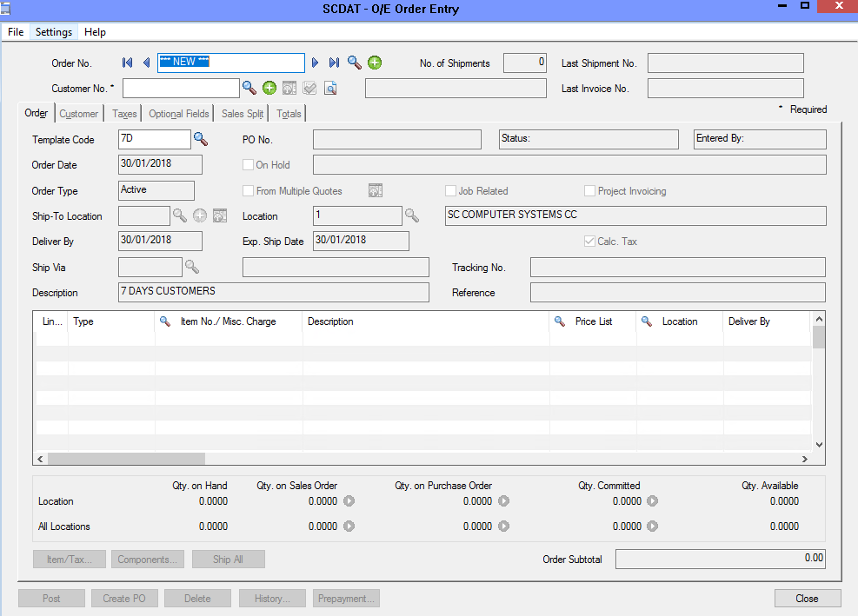Open the Settings menu

(54, 32)
